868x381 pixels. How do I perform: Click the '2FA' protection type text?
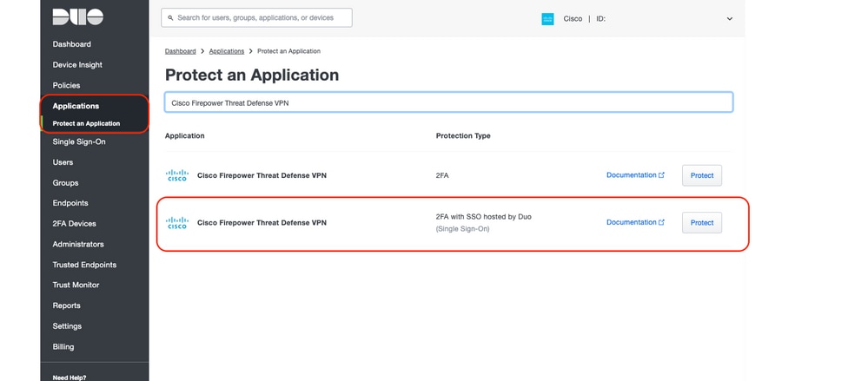click(x=442, y=175)
